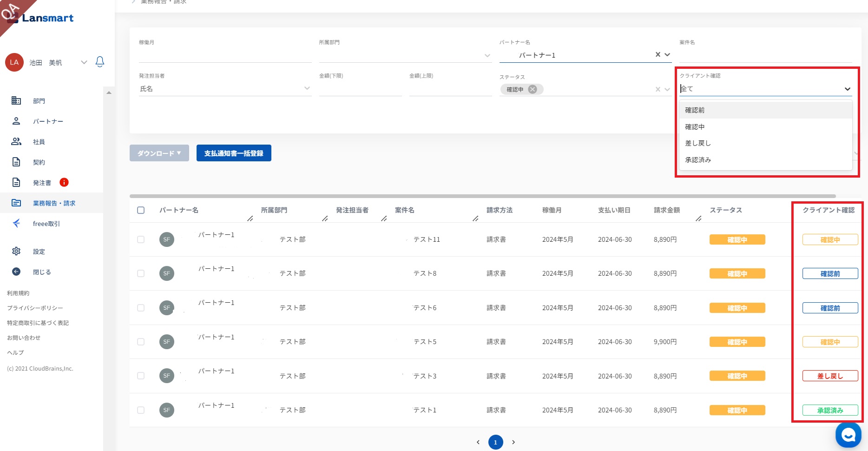Toggle the select-all checkbox in table header
The height and width of the screenshot is (451, 868).
(x=141, y=210)
